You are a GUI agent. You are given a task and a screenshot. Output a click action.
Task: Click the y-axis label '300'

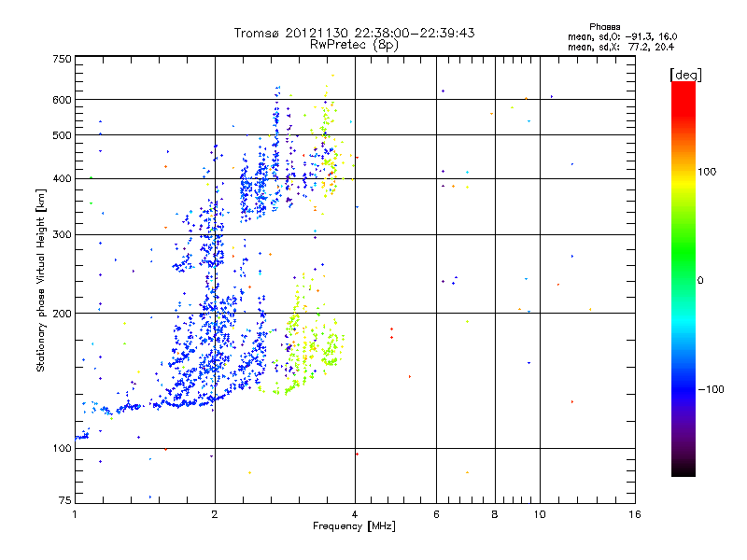(62, 235)
